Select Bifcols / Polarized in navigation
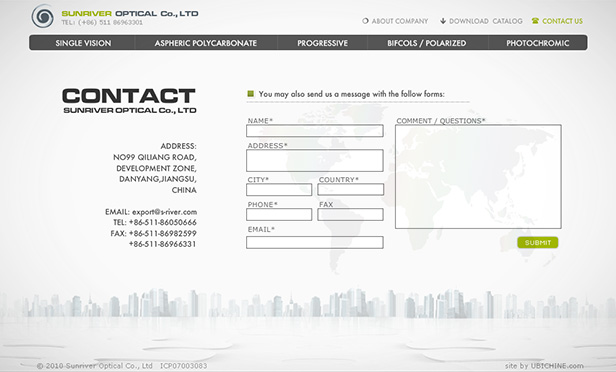 (x=427, y=43)
